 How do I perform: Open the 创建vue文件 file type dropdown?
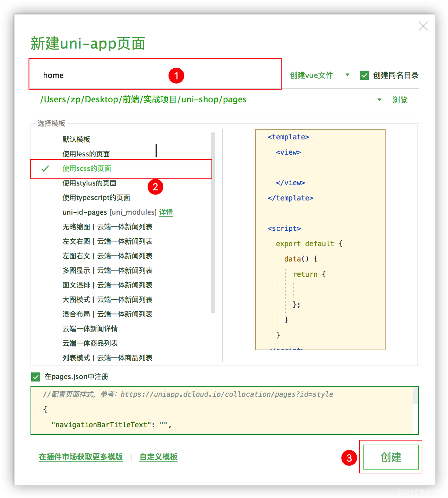tap(319, 75)
